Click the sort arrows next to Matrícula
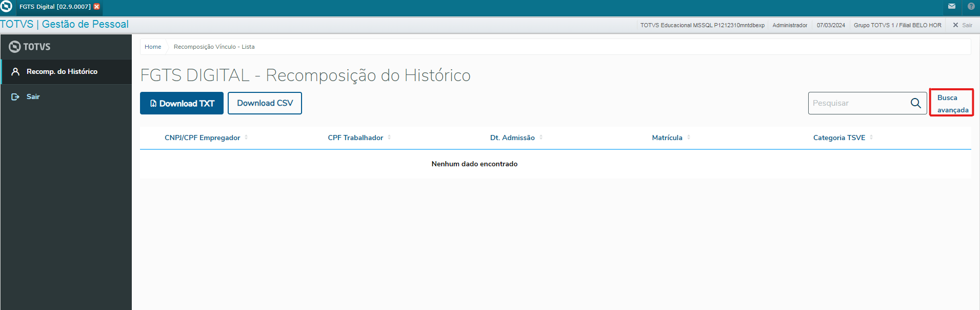This screenshot has width=980, height=310. (x=689, y=138)
